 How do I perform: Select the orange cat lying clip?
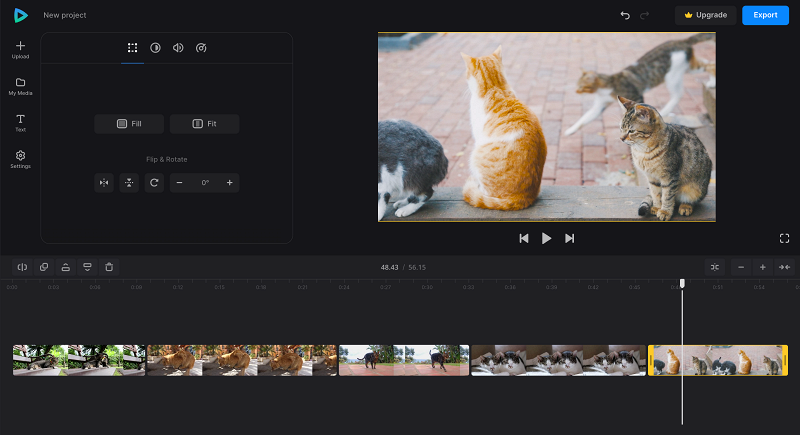[242, 361]
